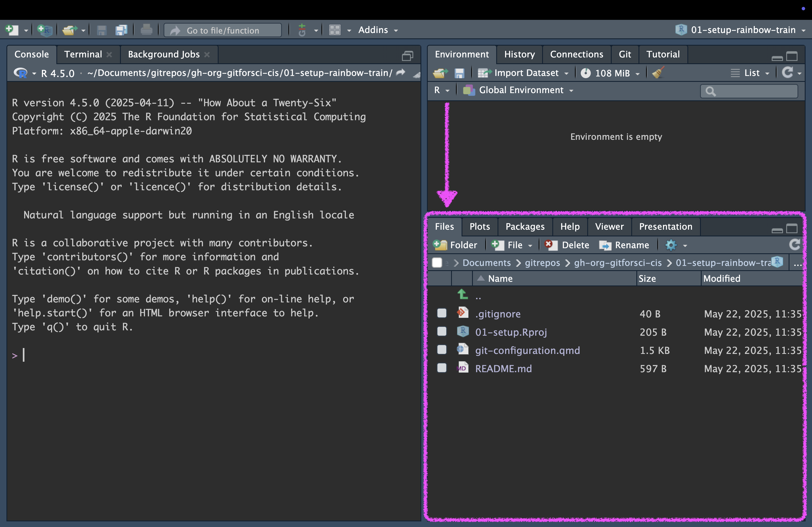Click the Rename button in Files pane
Viewport: 812px width, 527px height.
(624, 245)
